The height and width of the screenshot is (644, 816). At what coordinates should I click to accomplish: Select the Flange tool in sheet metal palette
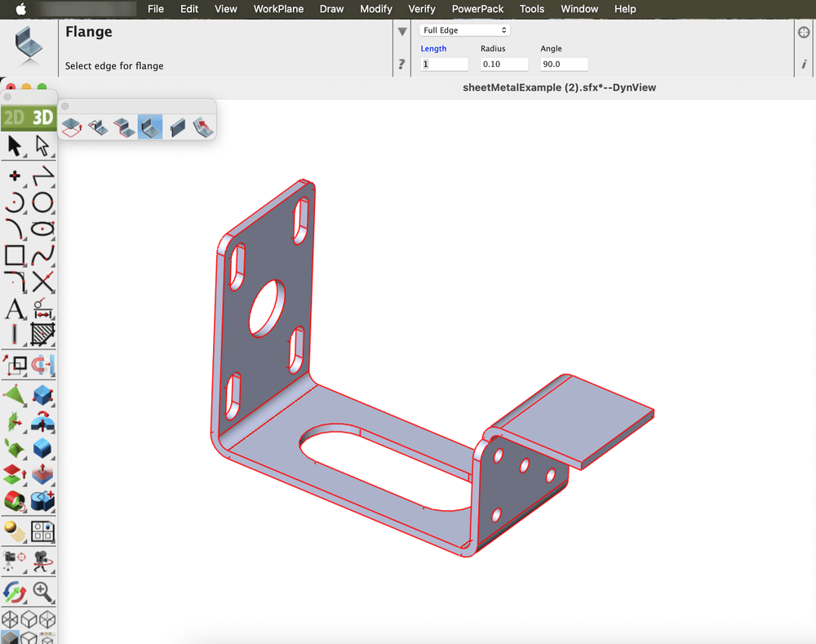(150, 127)
